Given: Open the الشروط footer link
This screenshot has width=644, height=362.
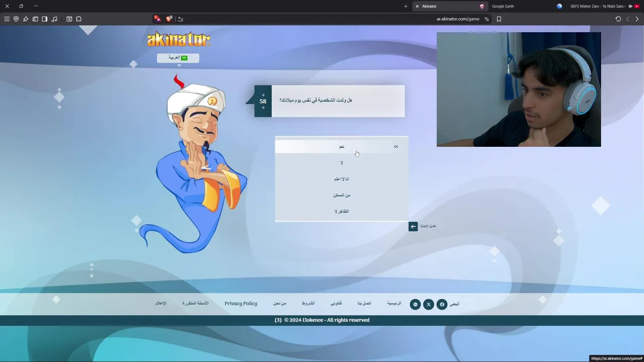Looking at the screenshot, I should pyautogui.click(x=308, y=303).
